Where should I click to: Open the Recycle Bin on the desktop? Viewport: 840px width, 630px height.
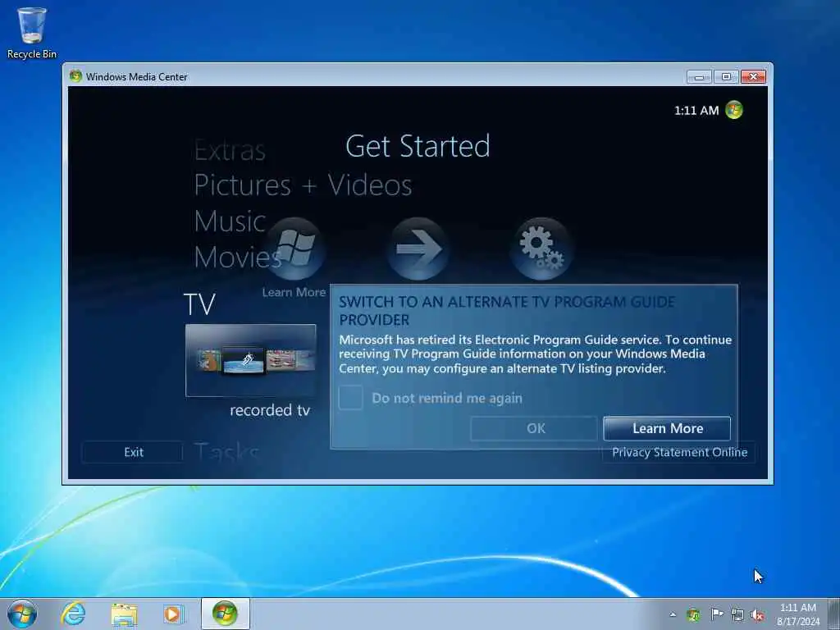point(32,32)
